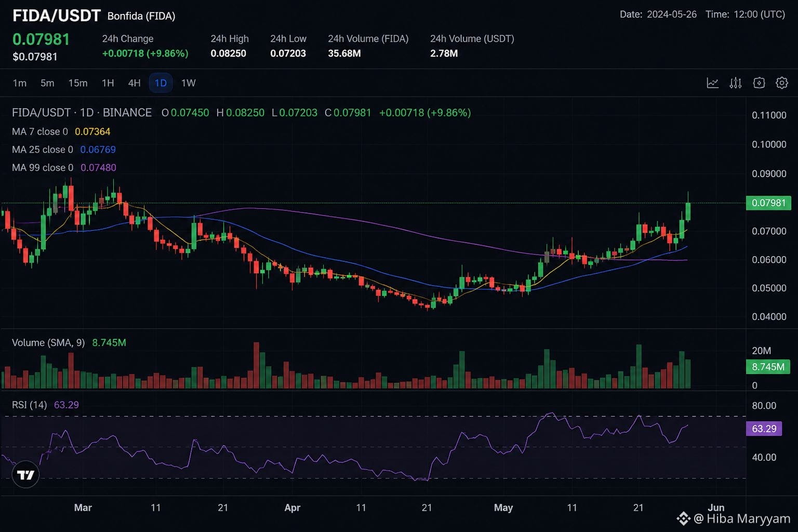This screenshot has height=532, width=798.
Task: Click the 24h Change value +0.00718 (+9.86%)
Action: [145, 54]
